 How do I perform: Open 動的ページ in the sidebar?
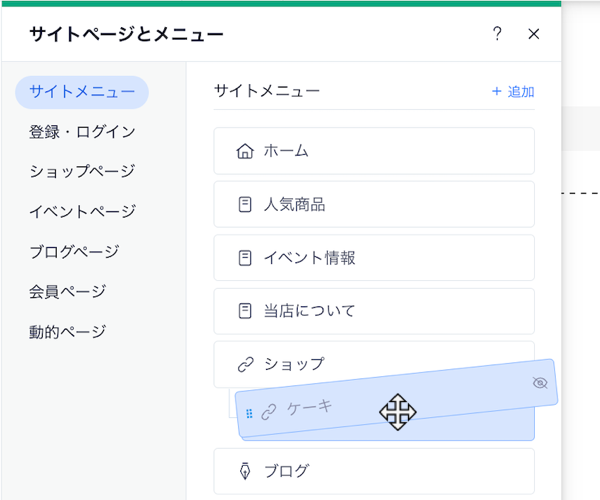click(67, 332)
